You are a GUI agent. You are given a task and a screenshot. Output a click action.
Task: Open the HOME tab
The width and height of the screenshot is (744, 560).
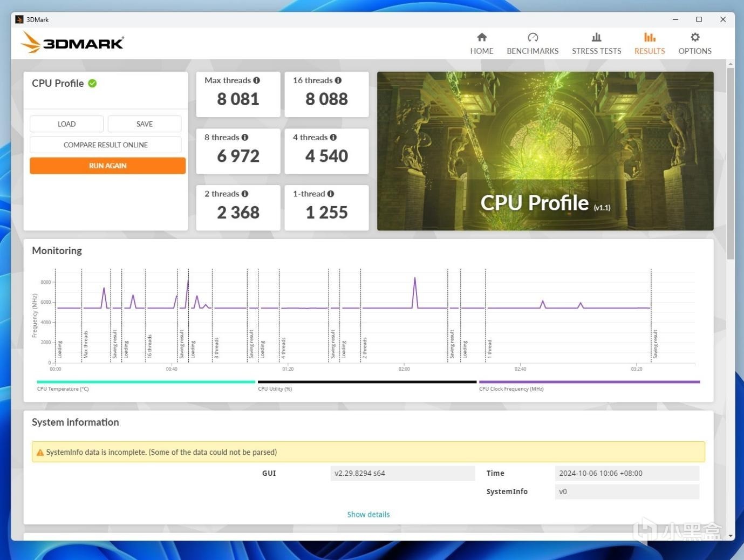coord(481,44)
